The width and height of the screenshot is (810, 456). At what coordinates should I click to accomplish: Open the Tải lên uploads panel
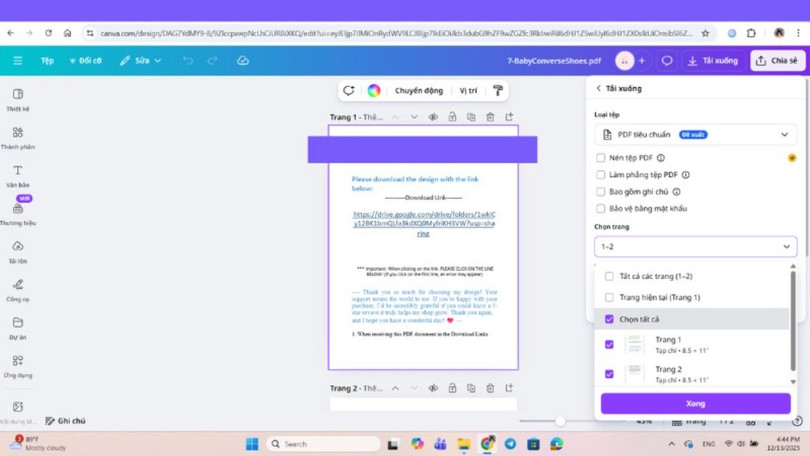tap(18, 251)
